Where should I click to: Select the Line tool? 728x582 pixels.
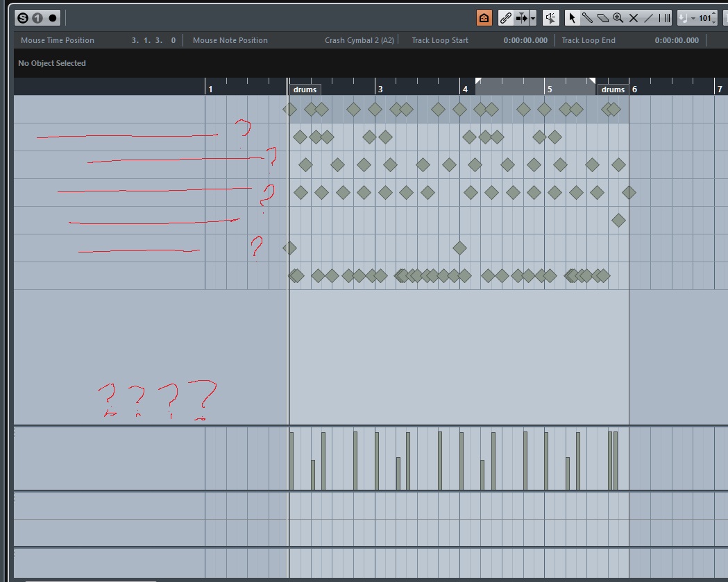tap(649, 18)
